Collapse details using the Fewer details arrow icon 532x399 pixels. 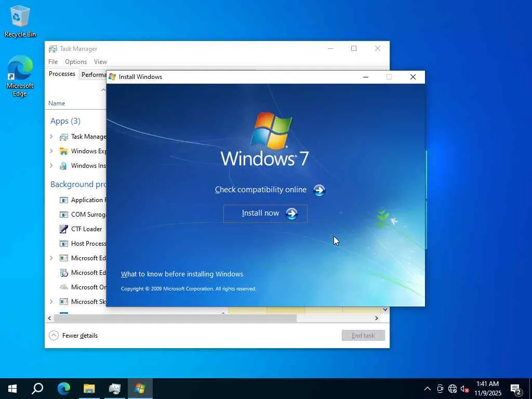pos(54,336)
